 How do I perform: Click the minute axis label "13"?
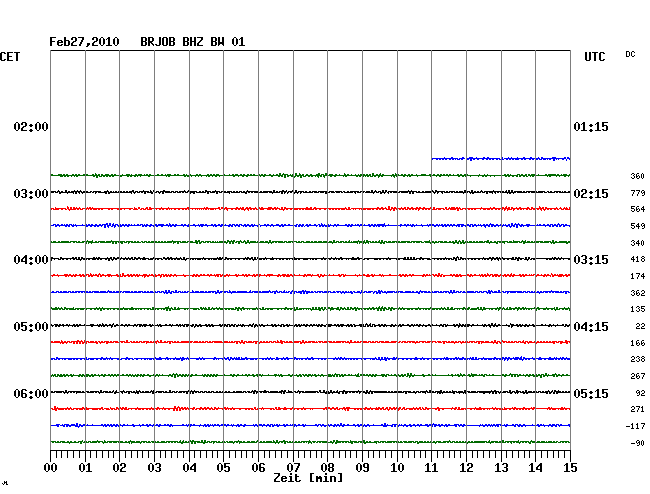coord(501,468)
